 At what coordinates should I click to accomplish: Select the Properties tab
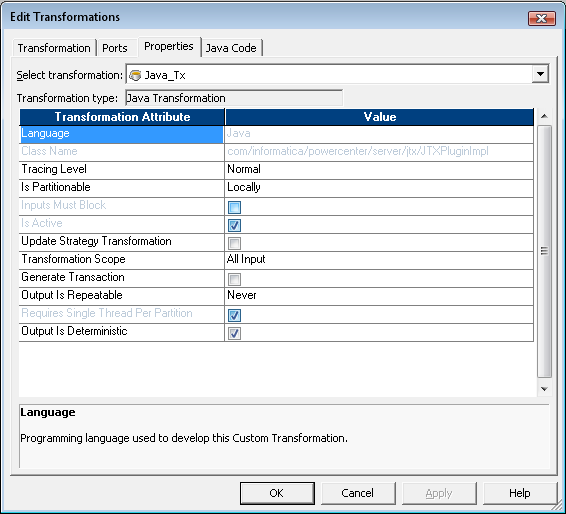coord(169,46)
